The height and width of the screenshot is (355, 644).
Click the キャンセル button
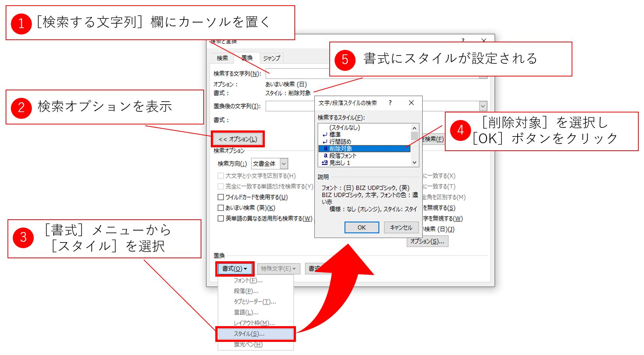tap(401, 228)
